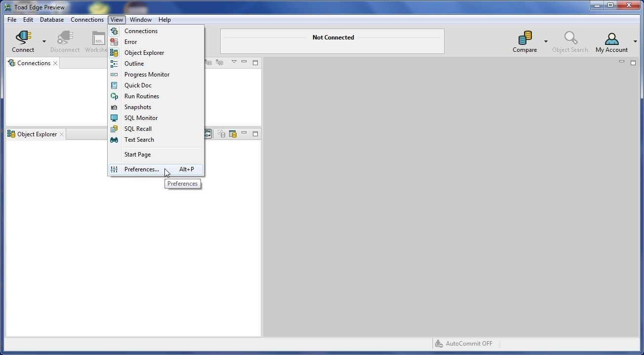Click the Text Search entry's binoculars icon
Viewport: 644px width, 355px height.
coord(114,140)
